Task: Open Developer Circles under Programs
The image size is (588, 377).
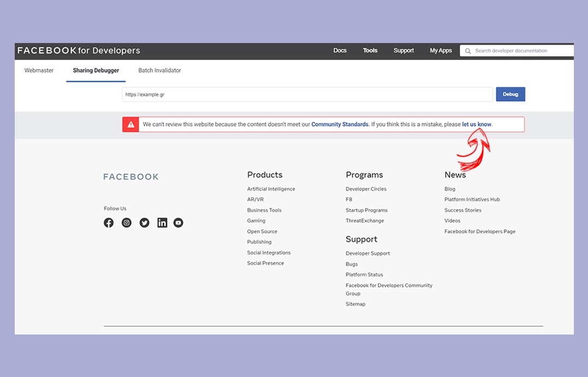Action: [366, 189]
